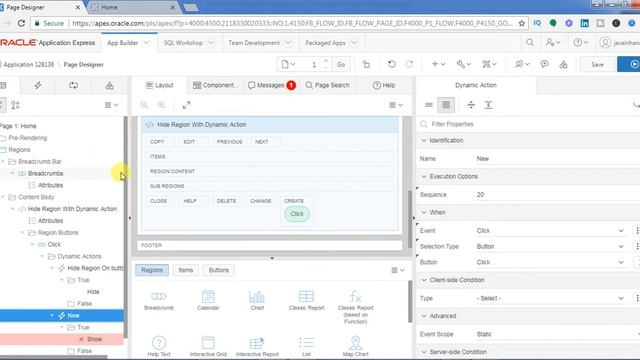Zoom in the layout view
Screen dimensions: 640x360
[162, 105]
